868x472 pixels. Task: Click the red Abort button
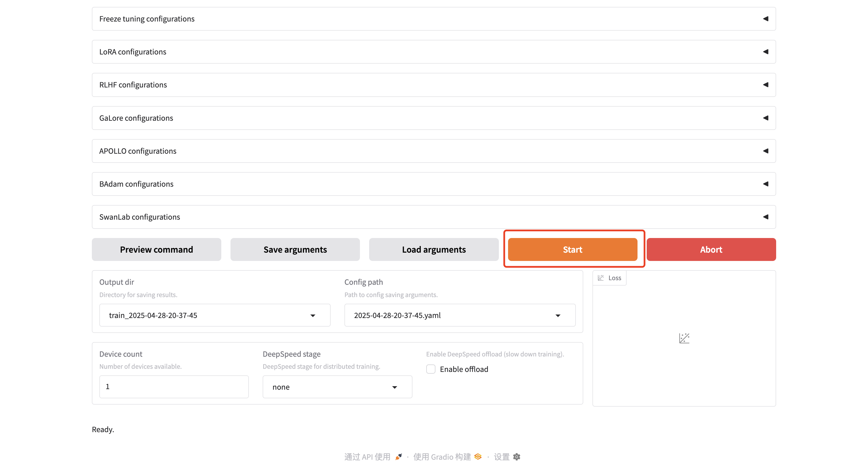click(x=711, y=249)
